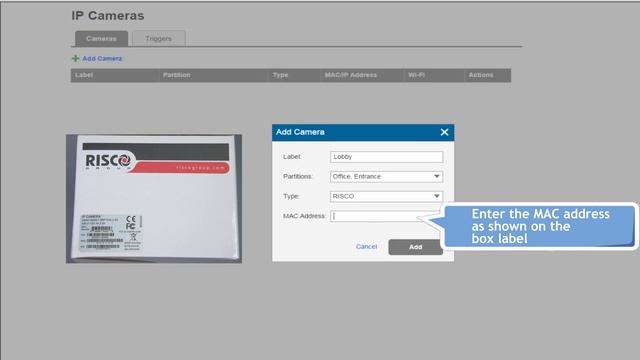The image size is (640, 360).
Task: Open the Add Camera link
Action: pos(102,59)
